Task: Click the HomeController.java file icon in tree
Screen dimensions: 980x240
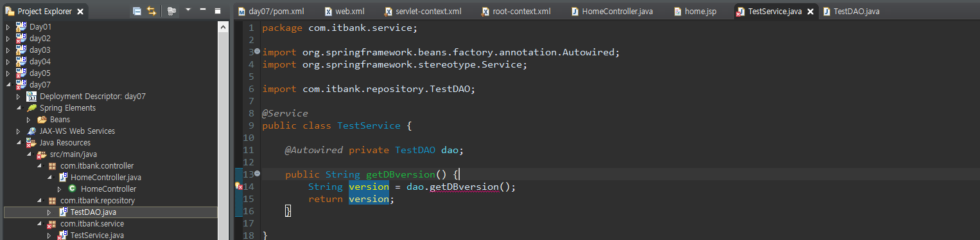Action: click(x=62, y=178)
